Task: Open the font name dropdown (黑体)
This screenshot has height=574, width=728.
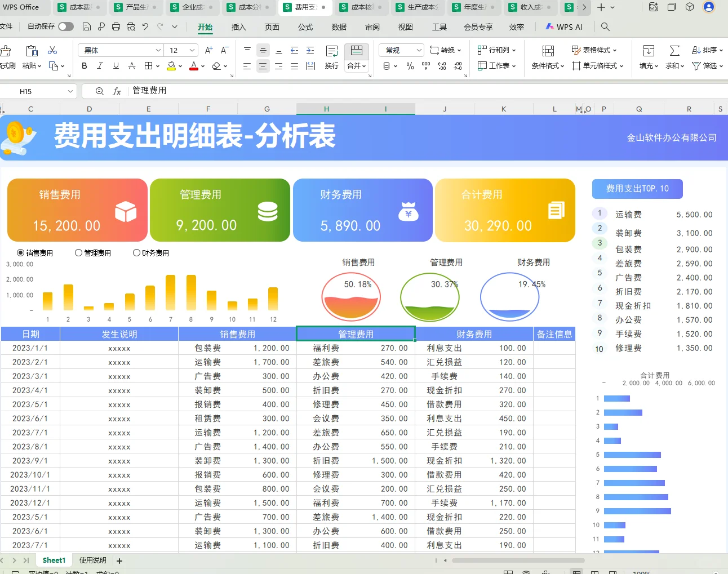Action: tap(158, 50)
